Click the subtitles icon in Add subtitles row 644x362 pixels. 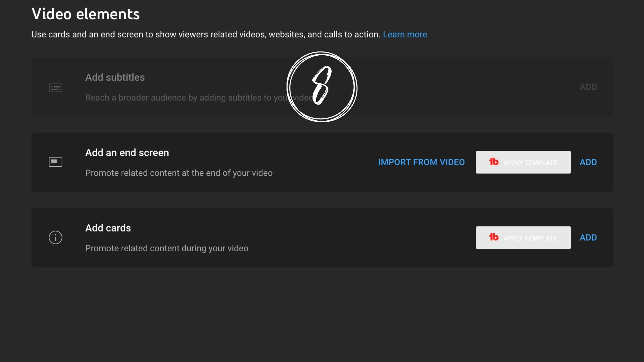(56, 87)
